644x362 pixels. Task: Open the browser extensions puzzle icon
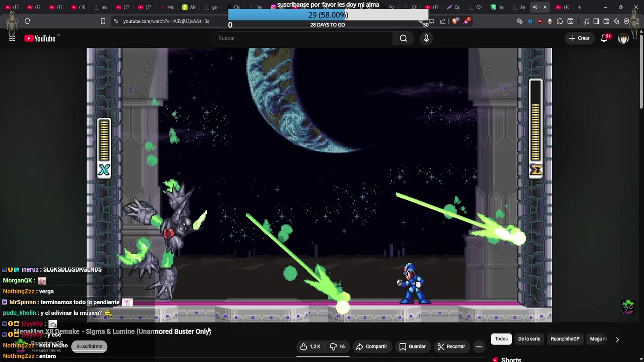coord(560,21)
